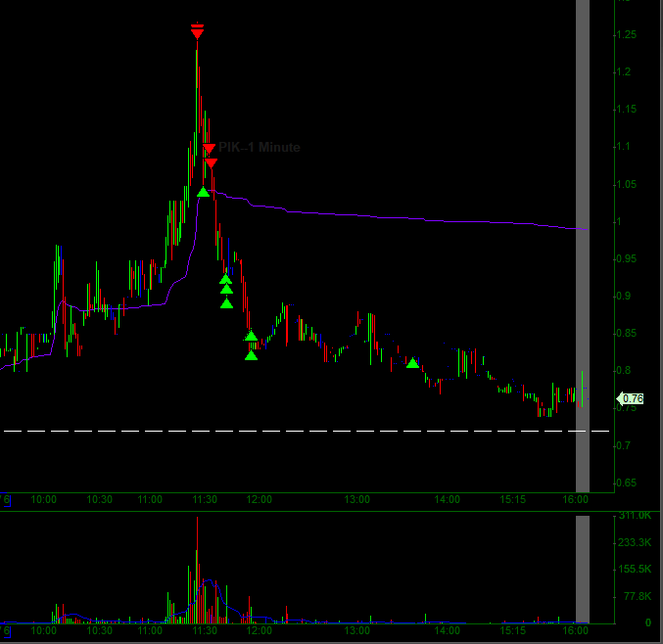Click the 1.05 price axis label
Screen dimensions: 663x644
click(626, 184)
